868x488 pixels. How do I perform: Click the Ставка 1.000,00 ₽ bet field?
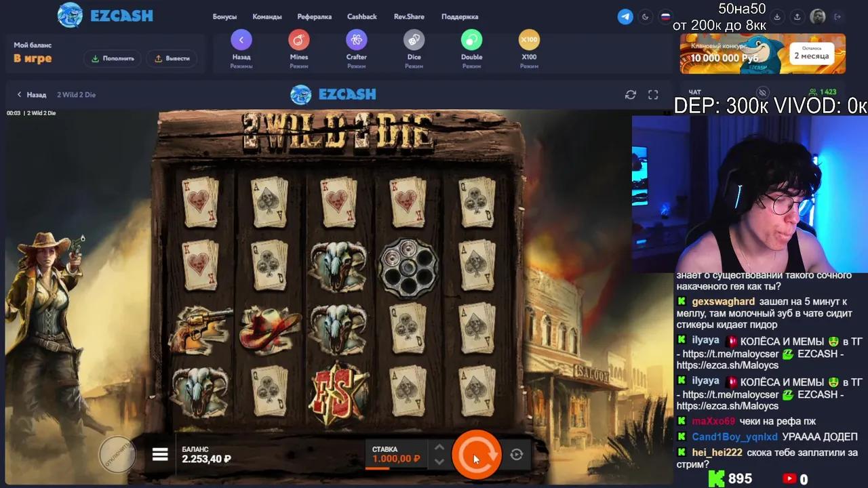(x=397, y=455)
